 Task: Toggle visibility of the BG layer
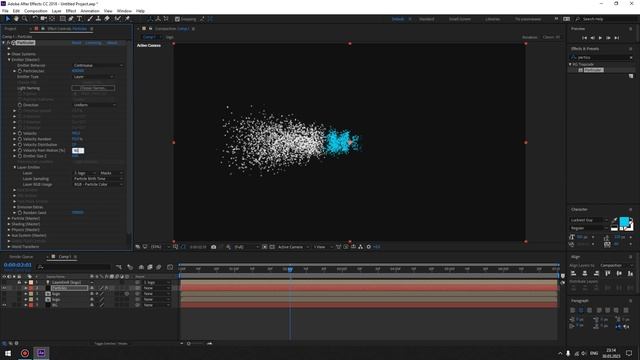[4, 305]
